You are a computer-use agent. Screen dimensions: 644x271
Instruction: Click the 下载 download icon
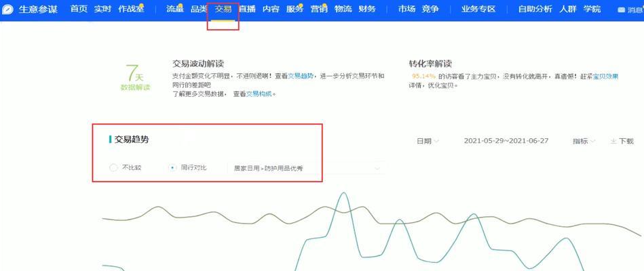point(613,141)
